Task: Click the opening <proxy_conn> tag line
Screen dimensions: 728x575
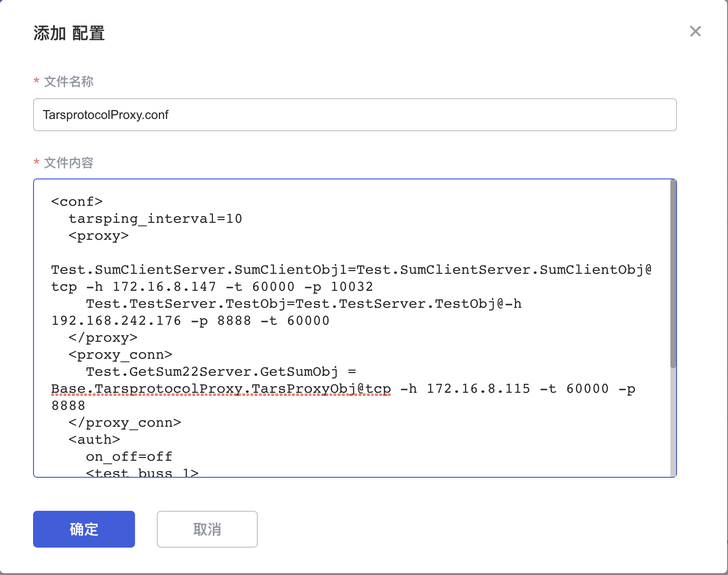Action: (x=120, y=355)
